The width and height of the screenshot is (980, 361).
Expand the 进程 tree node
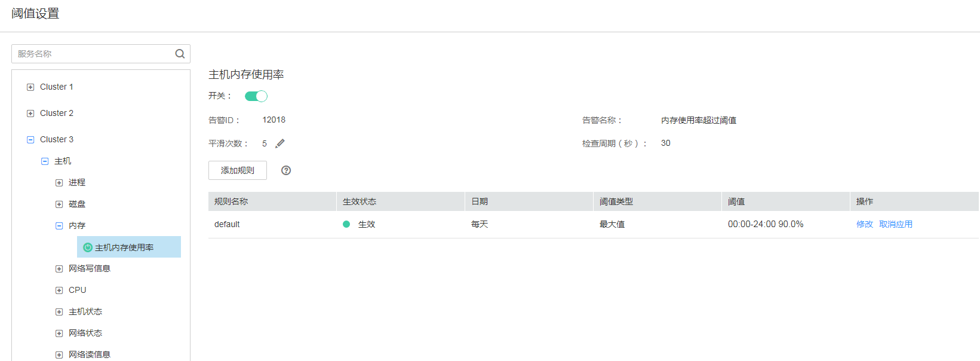(x=59, y=183)
